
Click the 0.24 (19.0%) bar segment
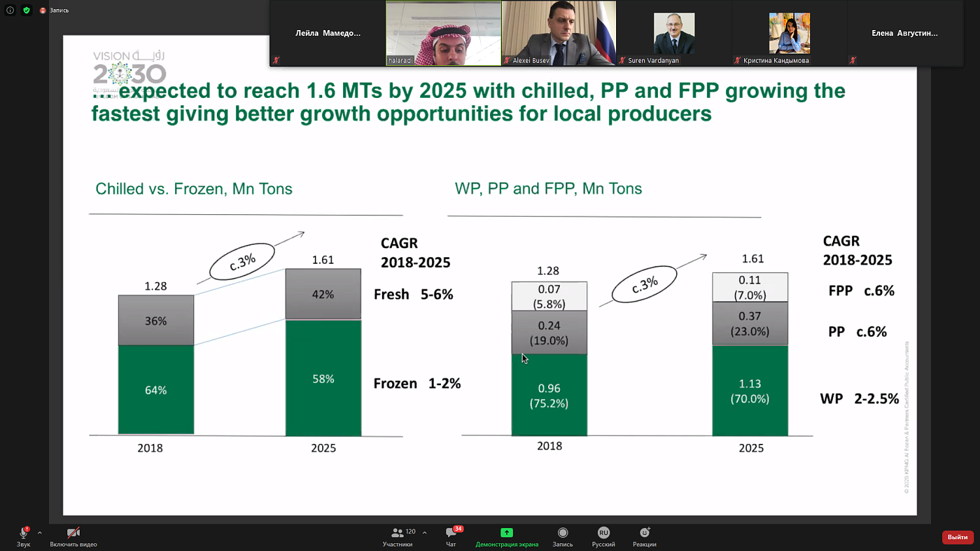point(549,332)
